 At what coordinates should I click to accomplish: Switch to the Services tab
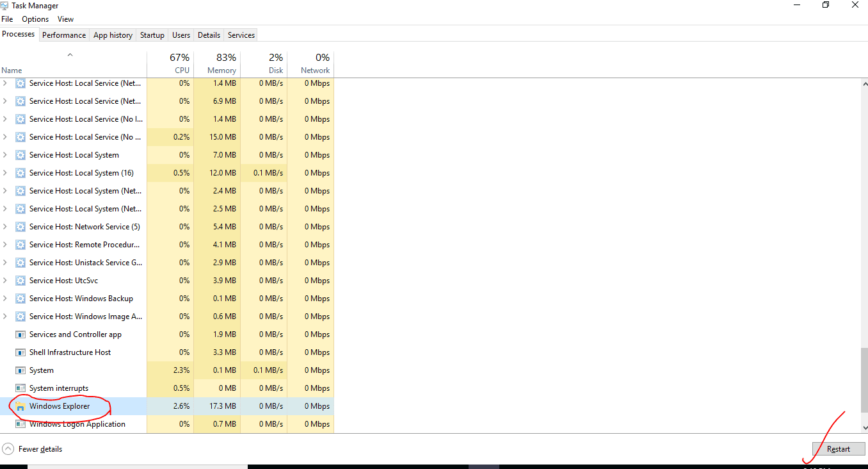241,35
